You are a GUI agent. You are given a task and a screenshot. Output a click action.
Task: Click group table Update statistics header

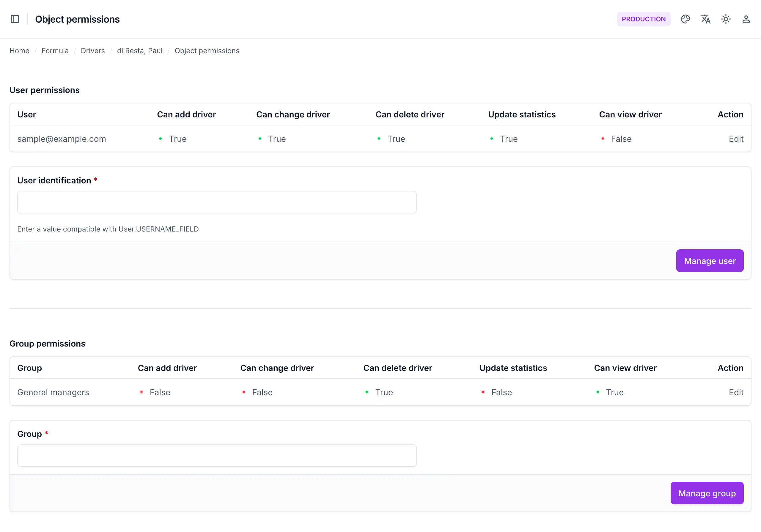point(513,368)
